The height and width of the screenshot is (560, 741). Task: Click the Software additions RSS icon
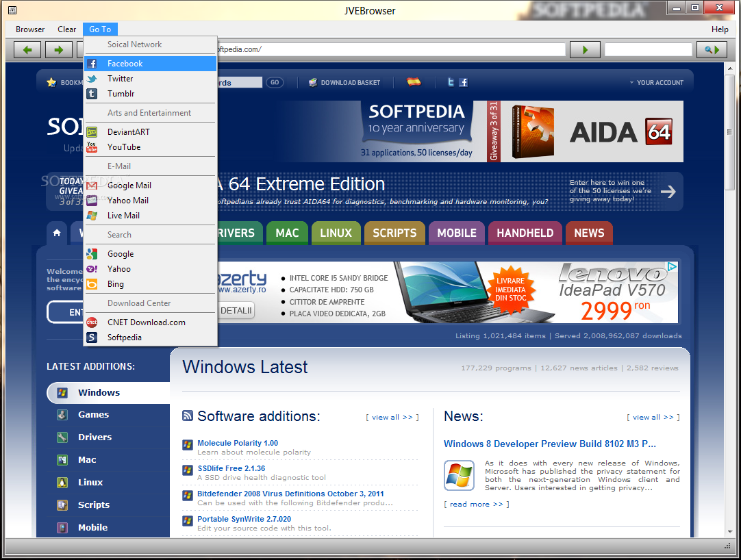(x=188, y=416)
